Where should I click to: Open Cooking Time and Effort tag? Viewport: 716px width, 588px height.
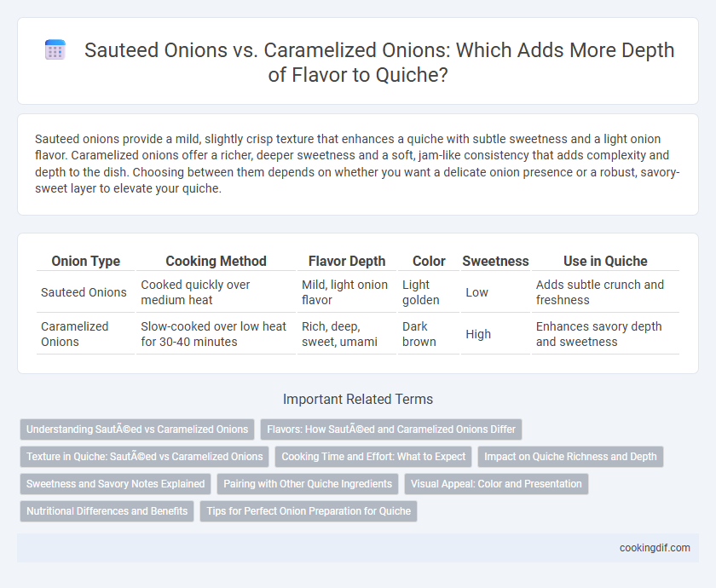373,457
